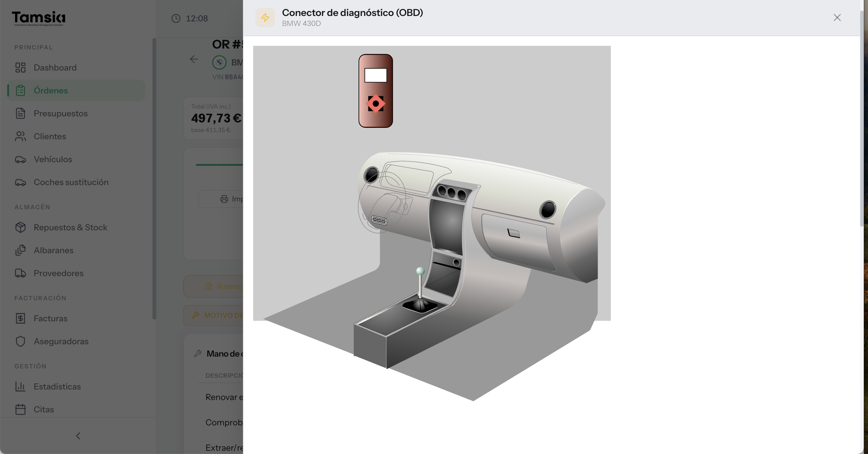This screenshot has width=868, height=454.
Task: Open Facturas in billing section
Action: tap(76, 319)
